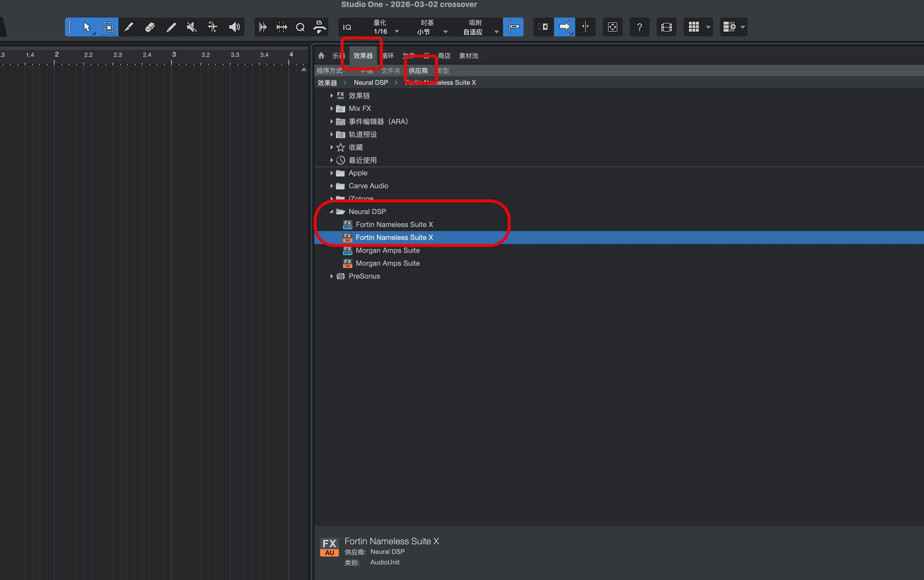Viewport: 924px width, 580px height.
Task: Select the Arrow tool
Action: pos(87,27)
